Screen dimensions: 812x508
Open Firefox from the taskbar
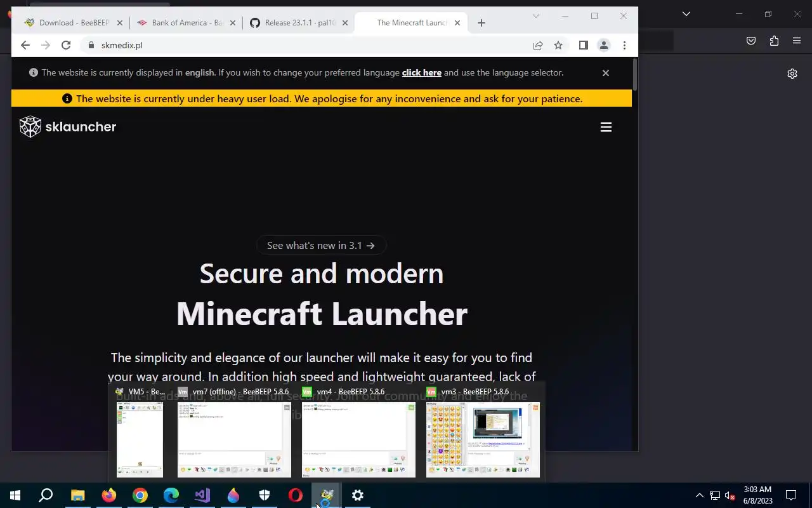(109, 495)
